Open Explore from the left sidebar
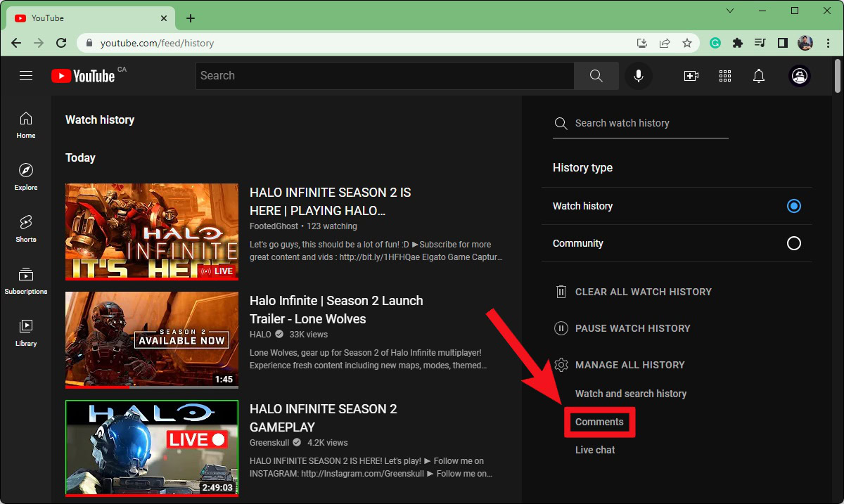 pos(26,176)
